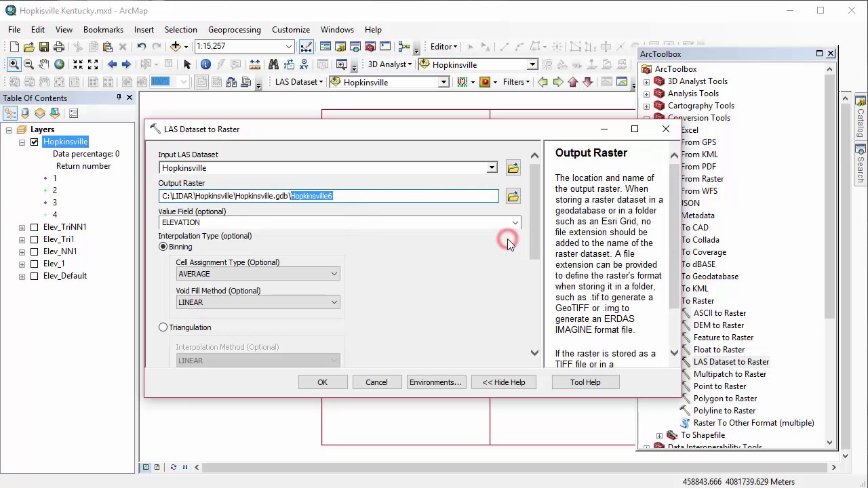Browse for Input LAS Dataset folder icon
This screenshot has width=868, height=488.
pos(513,168)
